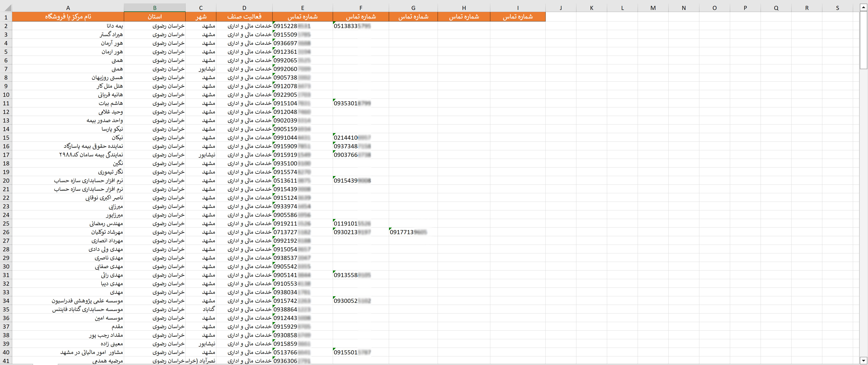
Task: Click the phone cell starting 0713727 in column E
Action: (303, 232)
